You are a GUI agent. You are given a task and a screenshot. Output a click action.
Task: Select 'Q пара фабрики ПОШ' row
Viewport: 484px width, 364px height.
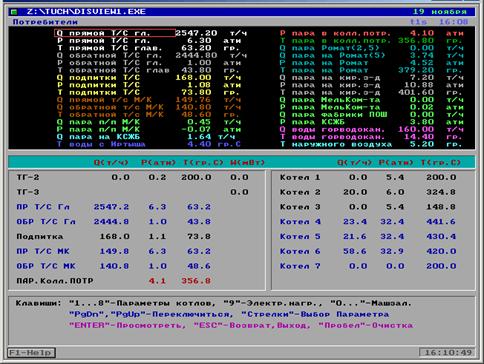(371, 114)
